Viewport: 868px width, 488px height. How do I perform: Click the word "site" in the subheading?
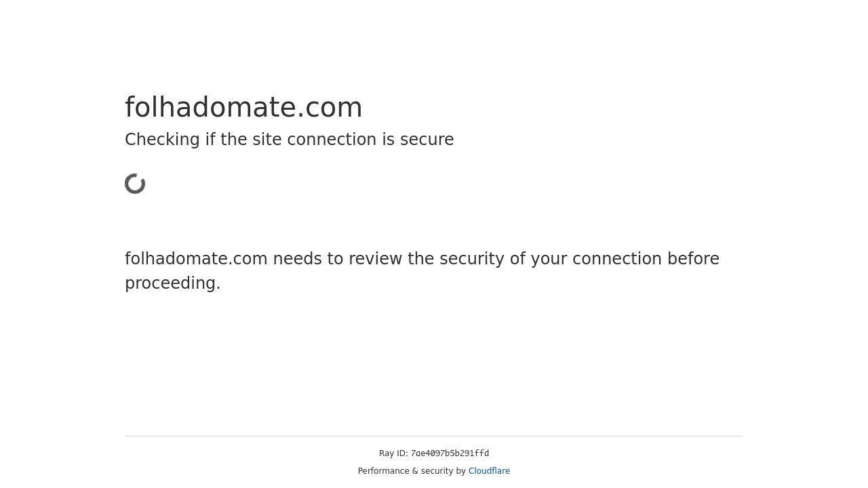coord(267,140)
